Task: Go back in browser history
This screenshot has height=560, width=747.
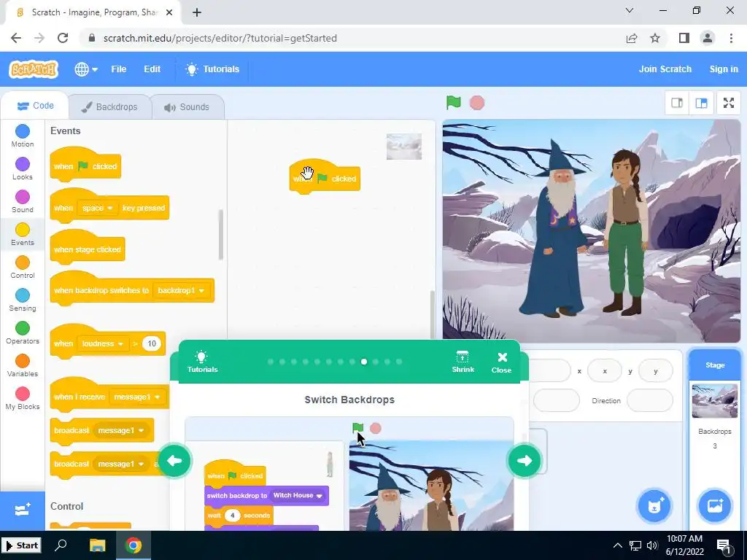Action: [x=16, y=38]
